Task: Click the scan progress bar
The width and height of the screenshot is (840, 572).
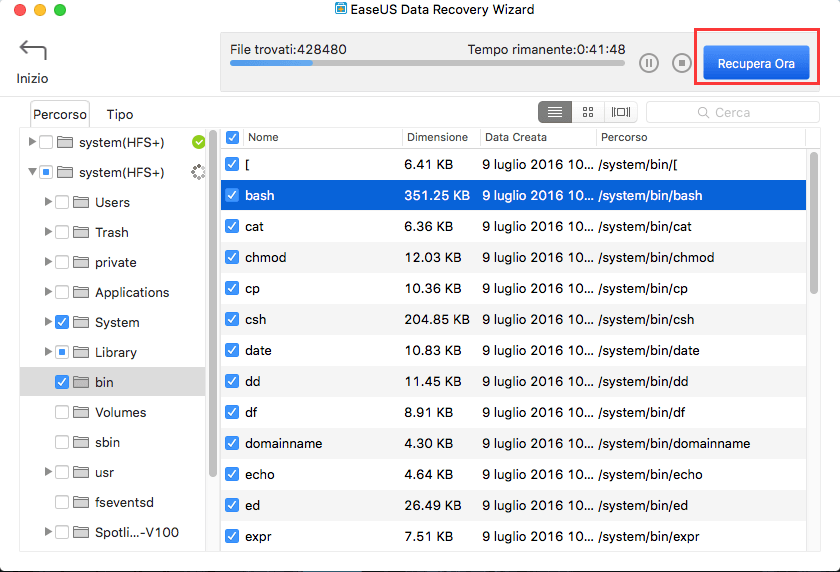Action: [x=427, y=63]
